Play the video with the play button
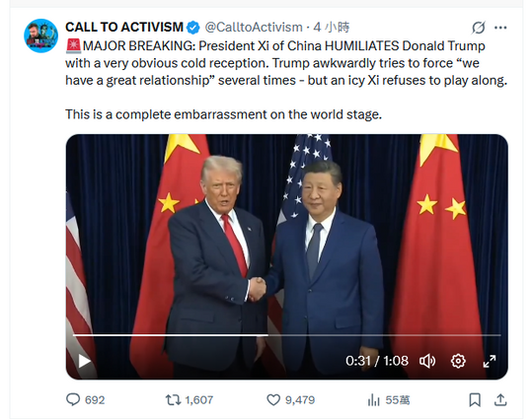The height and width of the screenshot is (419, 532). [84, 361]
